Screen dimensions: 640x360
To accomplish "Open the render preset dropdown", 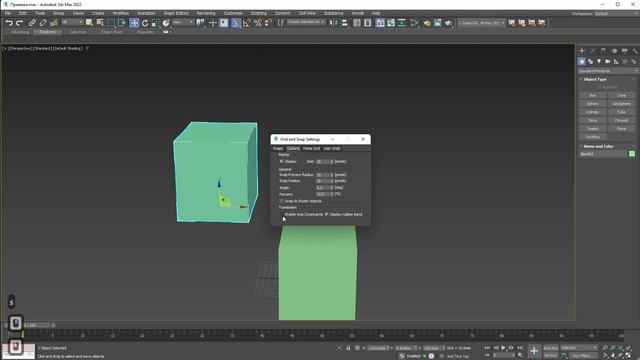I will pos(482,23).
